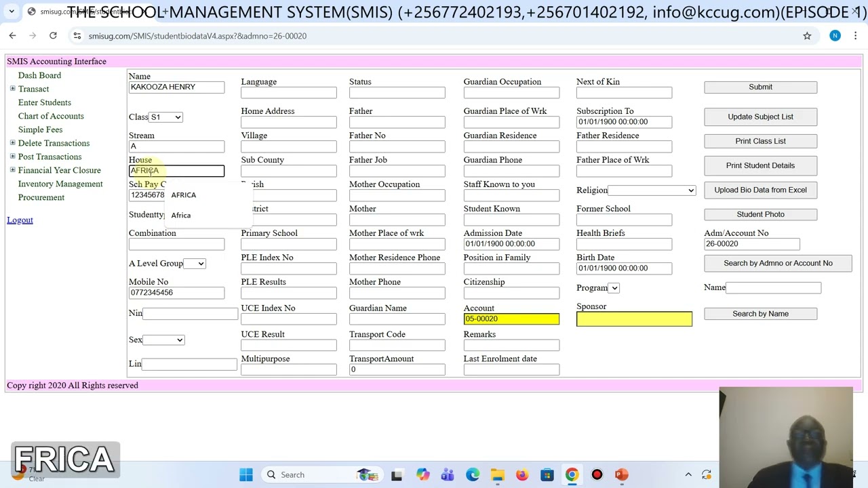Open Simple Fees link

(40, 129)
